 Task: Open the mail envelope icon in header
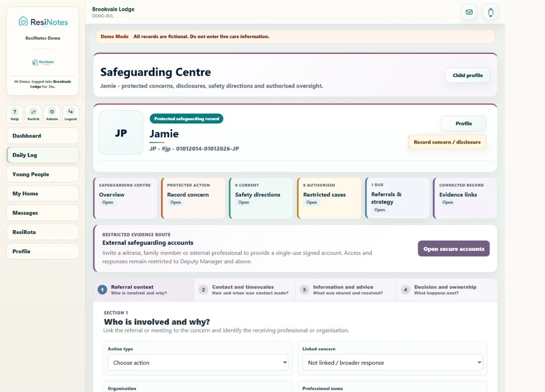(469, 12)
